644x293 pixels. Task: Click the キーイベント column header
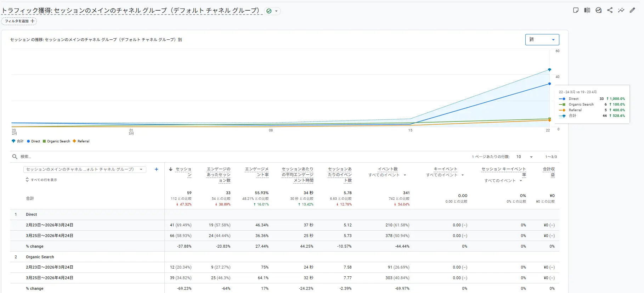click(x=445, y=169)
